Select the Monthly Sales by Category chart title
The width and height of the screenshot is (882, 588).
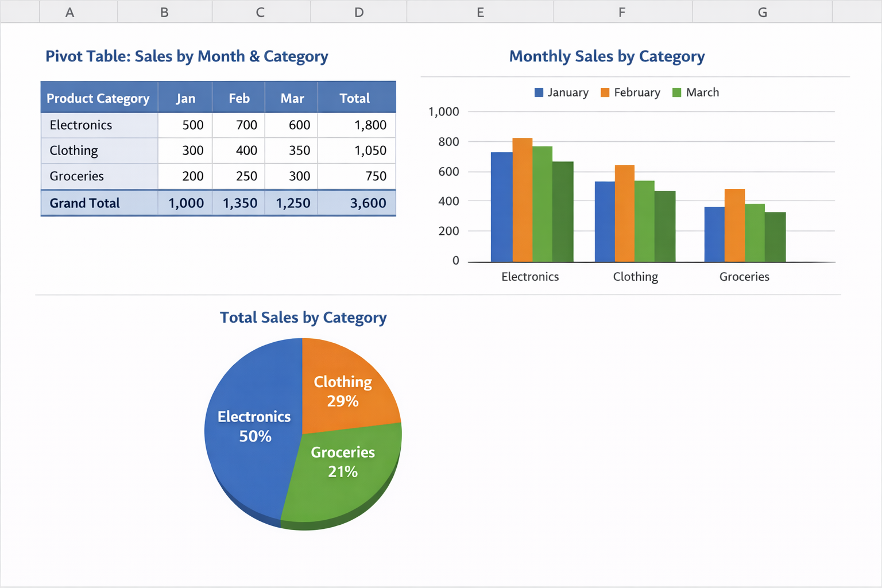click(606, 56)
